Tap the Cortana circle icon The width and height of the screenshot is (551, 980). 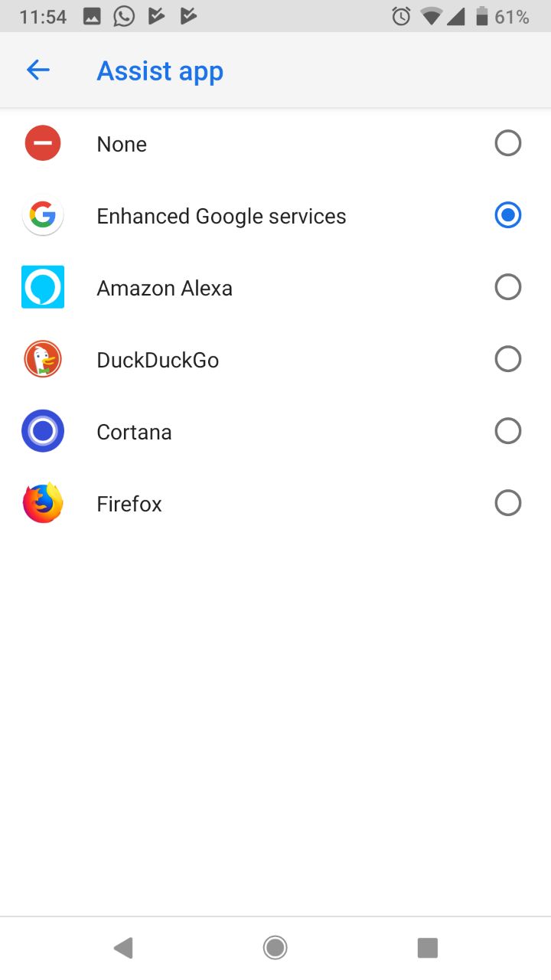coord(43,431)
